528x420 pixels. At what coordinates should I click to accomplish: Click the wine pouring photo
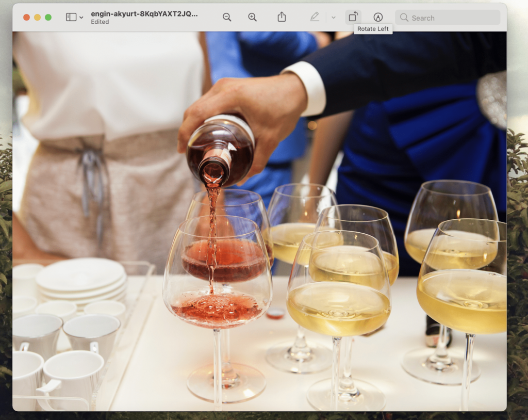coord(260,221)
